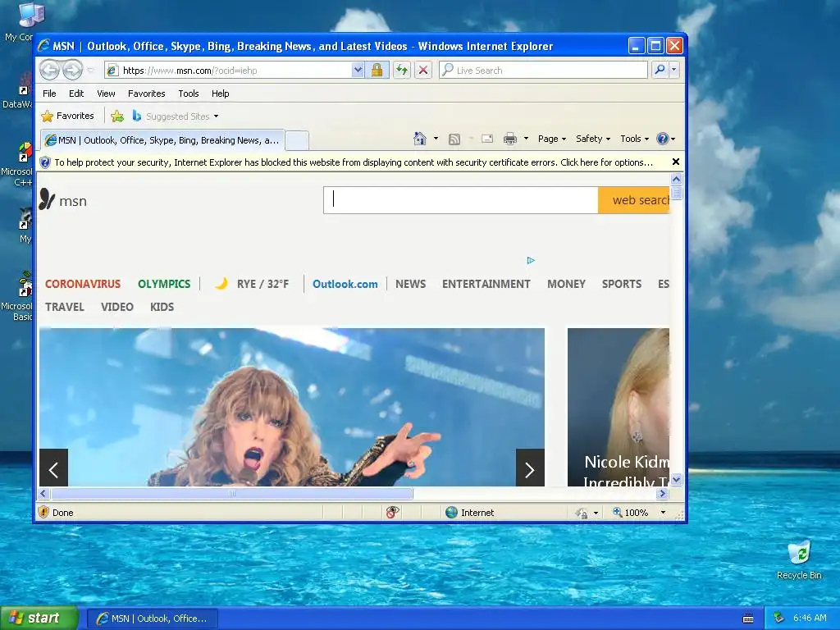Close the security information bar

click(x=676, y=162)
